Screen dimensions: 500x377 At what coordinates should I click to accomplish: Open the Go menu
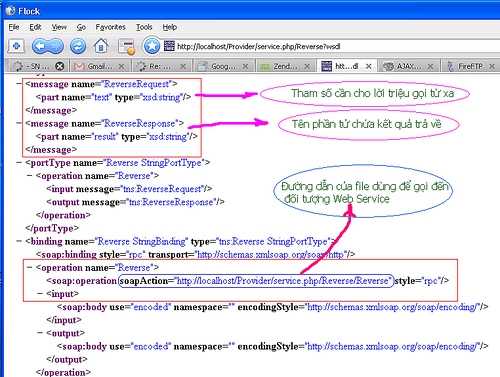tap(81, 27)
